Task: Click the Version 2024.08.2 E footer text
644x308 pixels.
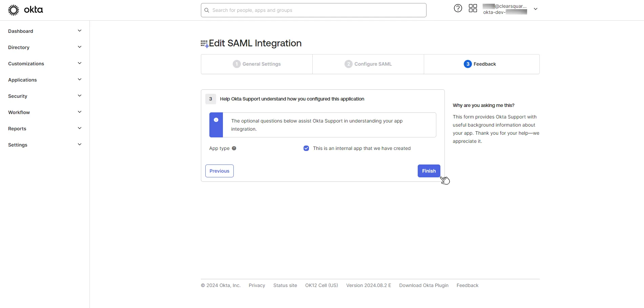Action: (x=369, y=285)
